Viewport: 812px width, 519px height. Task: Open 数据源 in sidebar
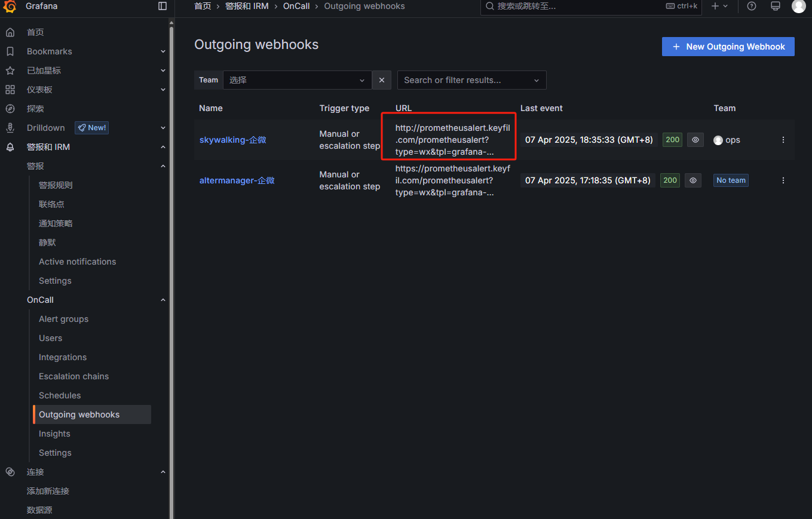39,510
